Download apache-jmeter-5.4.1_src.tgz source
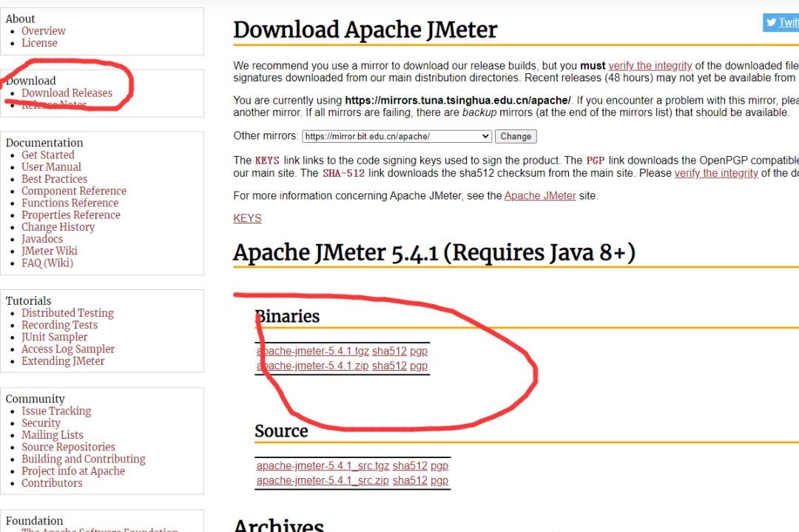 pyautogui.click(x=323, y=465)
